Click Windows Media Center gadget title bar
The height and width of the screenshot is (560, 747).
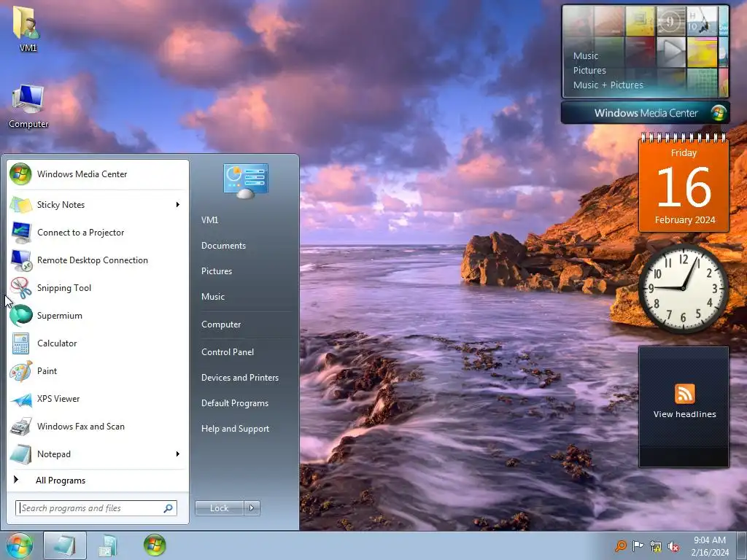click(x=646, y=113)
